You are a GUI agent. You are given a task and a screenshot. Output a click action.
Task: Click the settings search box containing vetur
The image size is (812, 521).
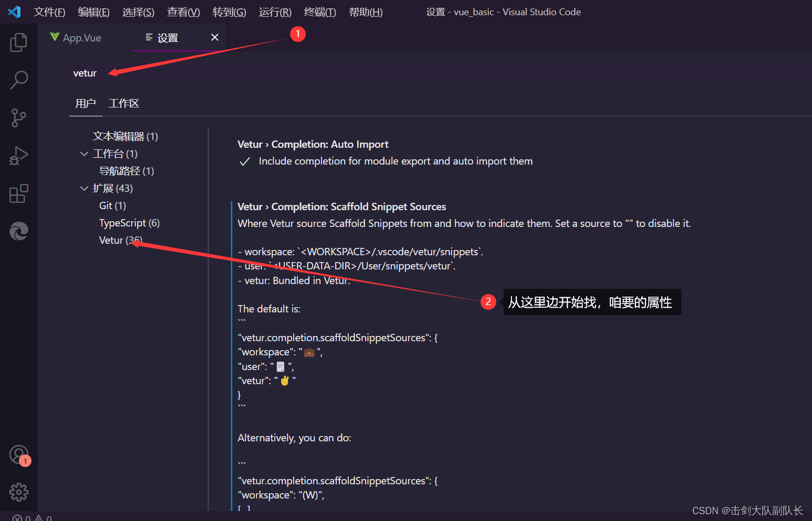pos(440,73)
